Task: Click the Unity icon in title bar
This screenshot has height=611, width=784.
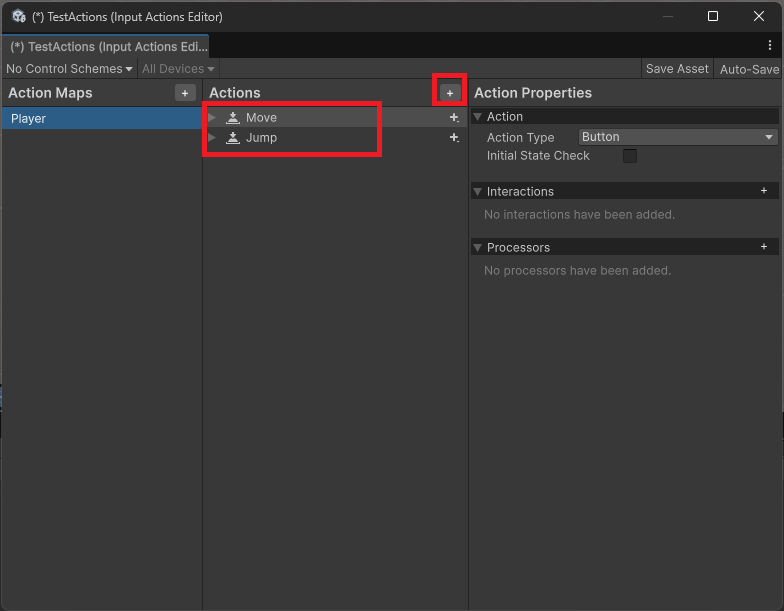Action: pos(18,17)
